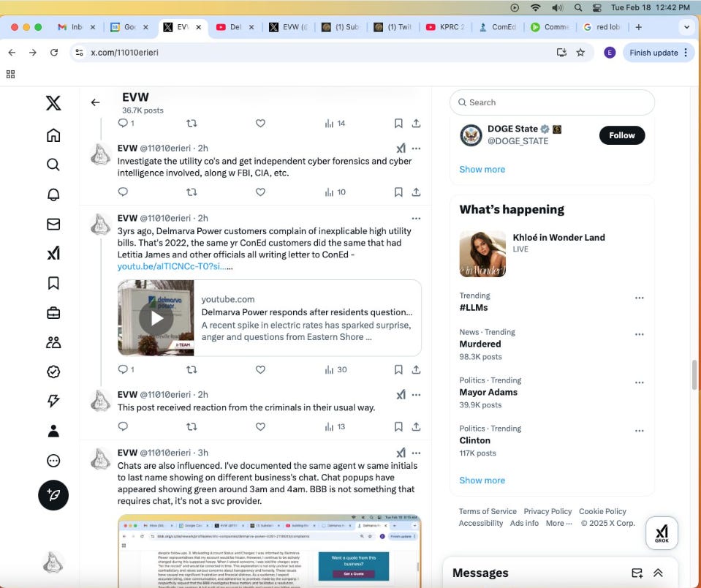Open the screenshot image in the Chats post

tap(270, 551)
